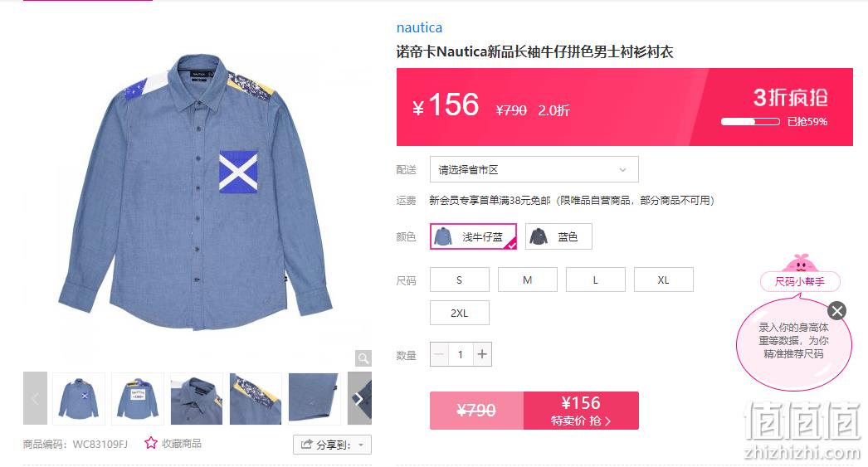868x467 pixels.
Task: Expand the 分享到 share dropdown
Action: (x=332, y=445)
